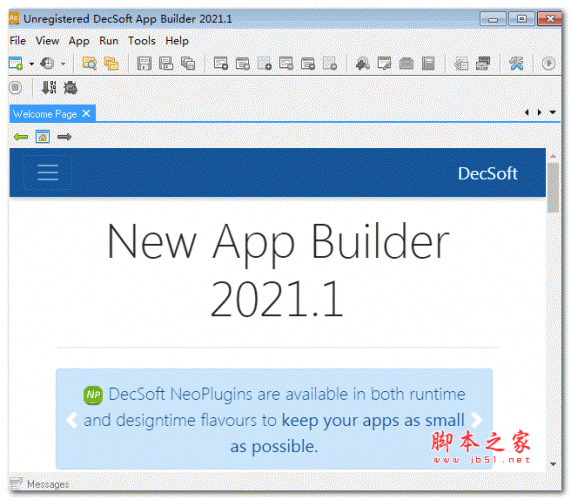Image resolution: width=571 pixels, height=500 pixels.
Task: Click the barcode-style icon in toolbar
Action: (483, 63)
